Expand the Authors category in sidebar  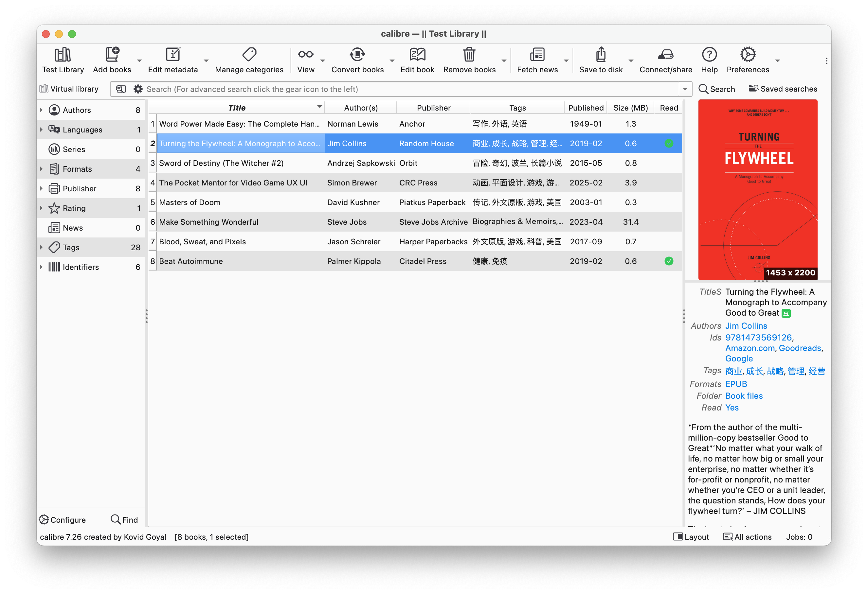41,110
